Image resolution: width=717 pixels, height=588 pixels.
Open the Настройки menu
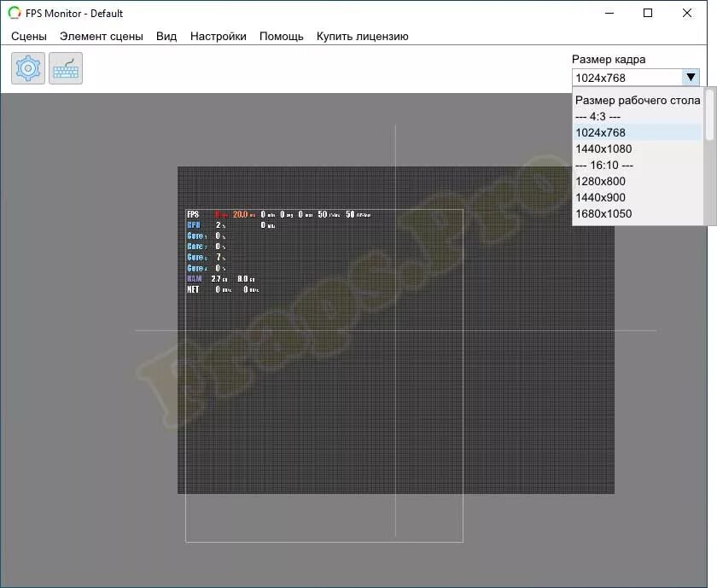tap(219, 36)
